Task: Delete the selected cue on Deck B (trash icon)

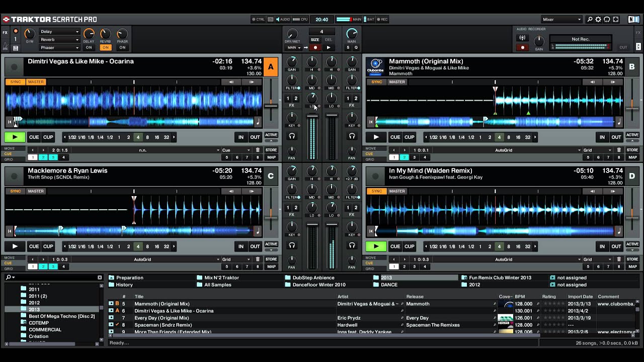Action: pos(619,150)
